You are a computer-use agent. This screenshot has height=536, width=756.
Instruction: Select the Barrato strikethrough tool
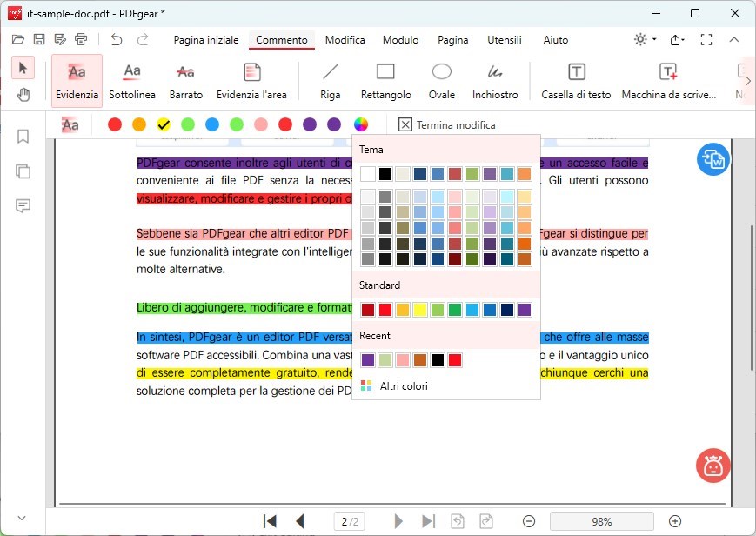(x=185, y=80)
